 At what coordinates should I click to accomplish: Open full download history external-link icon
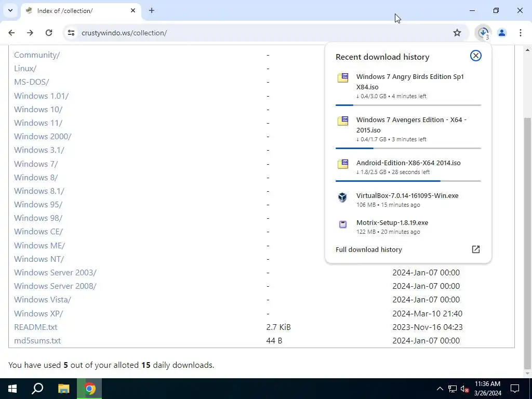476,249
